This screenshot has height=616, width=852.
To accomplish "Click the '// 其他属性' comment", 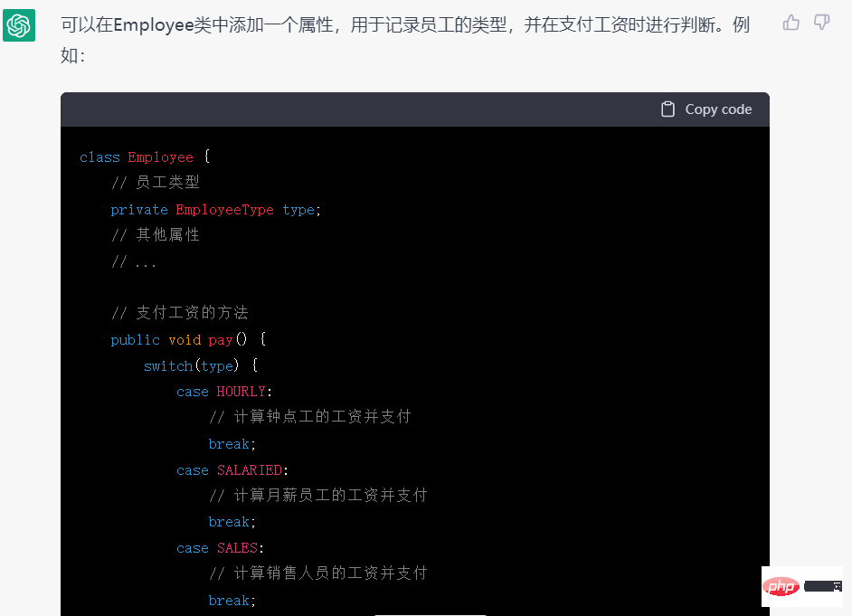I will pyautogui.click(x=156, y=234).
